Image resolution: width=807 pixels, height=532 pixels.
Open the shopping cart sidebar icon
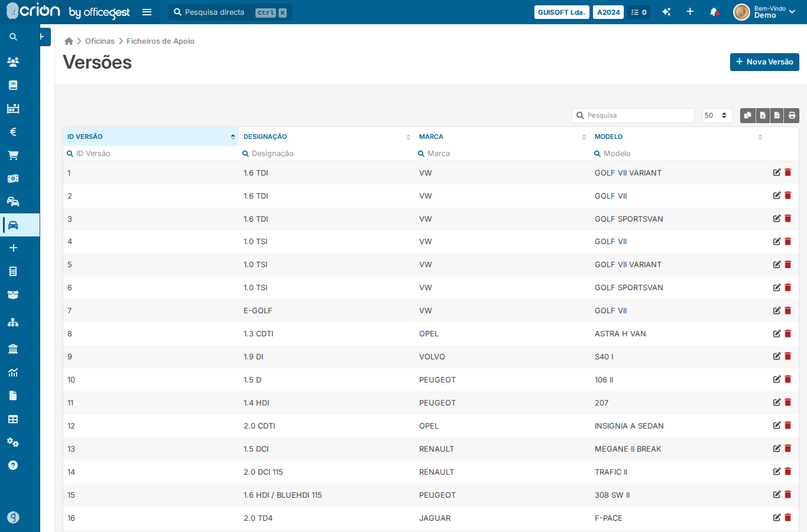tap(13, 155)
